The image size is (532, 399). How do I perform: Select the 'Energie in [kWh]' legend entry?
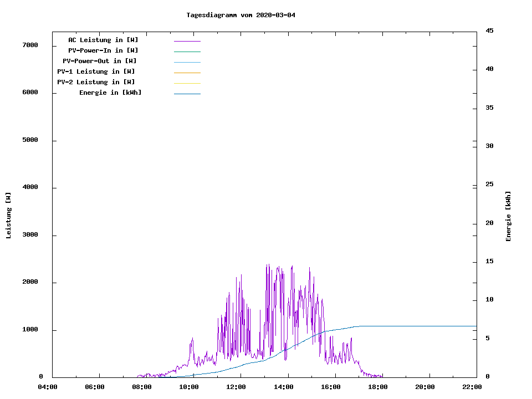coord(110,93)
